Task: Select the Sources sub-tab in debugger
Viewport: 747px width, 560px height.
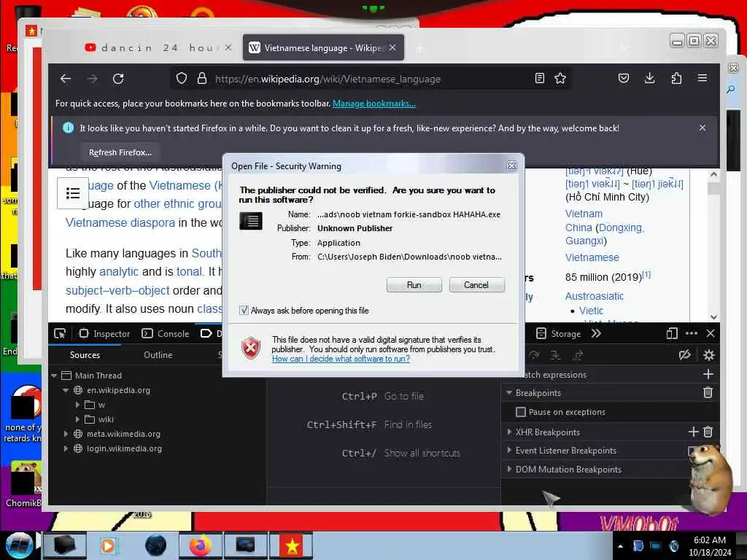Action: [85, 355]
